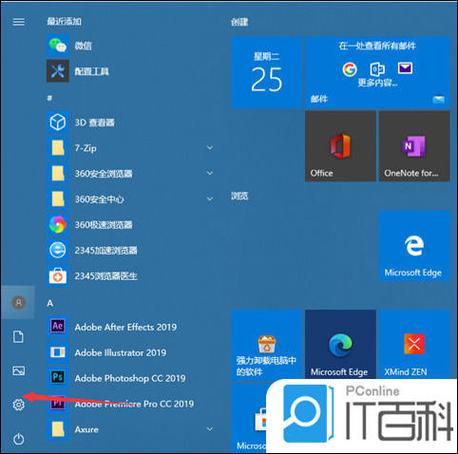Click the 360安全浏览器 folder icon
The image size is (458, 454).
pyautogui.click(x=58, y=173)
